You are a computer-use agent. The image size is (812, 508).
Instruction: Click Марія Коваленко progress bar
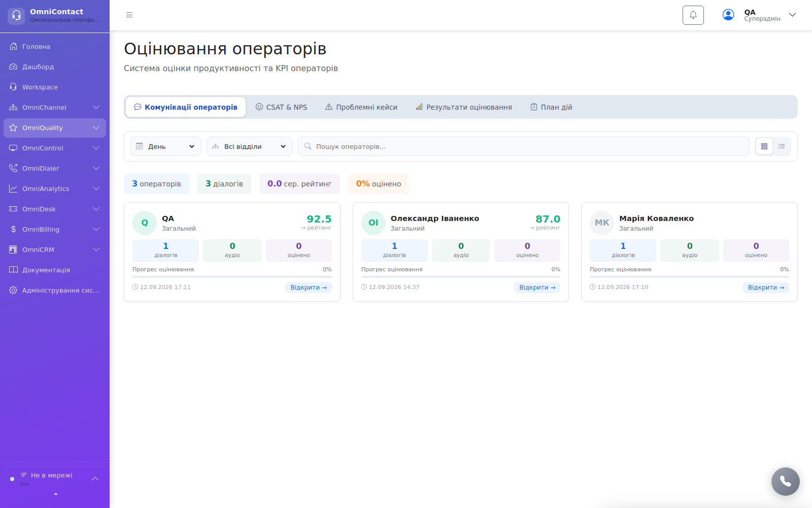click(x=689, y=277)
